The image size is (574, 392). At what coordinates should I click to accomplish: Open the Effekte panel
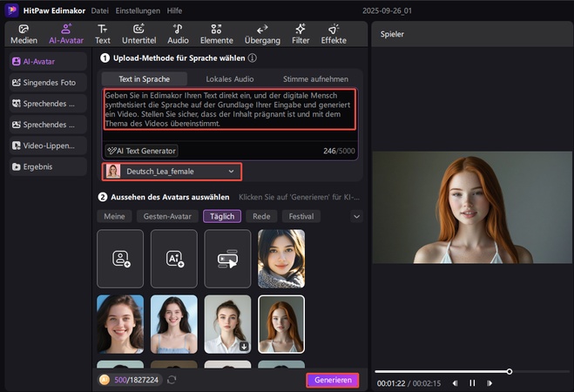coord(333,34)
